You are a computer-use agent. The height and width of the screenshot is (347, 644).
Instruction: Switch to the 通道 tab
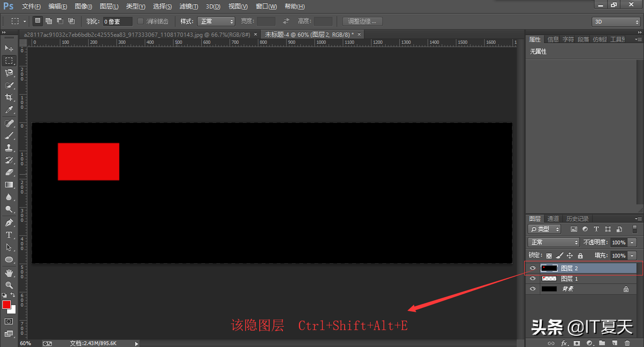[x=553, y=219]
